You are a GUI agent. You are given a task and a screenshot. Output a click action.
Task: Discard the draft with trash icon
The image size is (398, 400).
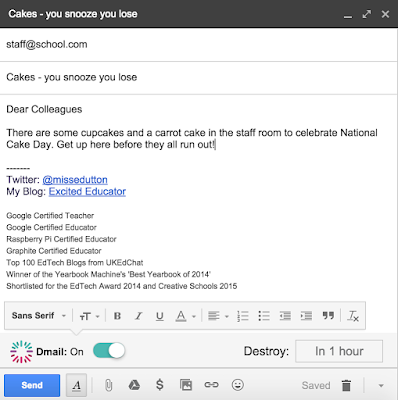346,385
